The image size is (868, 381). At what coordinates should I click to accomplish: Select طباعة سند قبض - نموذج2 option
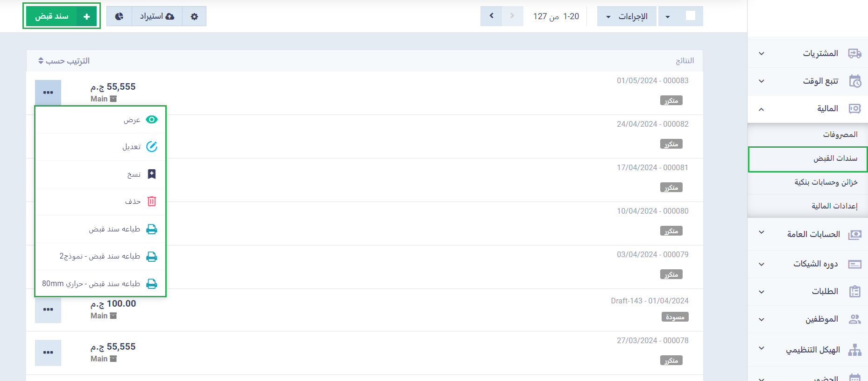(100, 256)
